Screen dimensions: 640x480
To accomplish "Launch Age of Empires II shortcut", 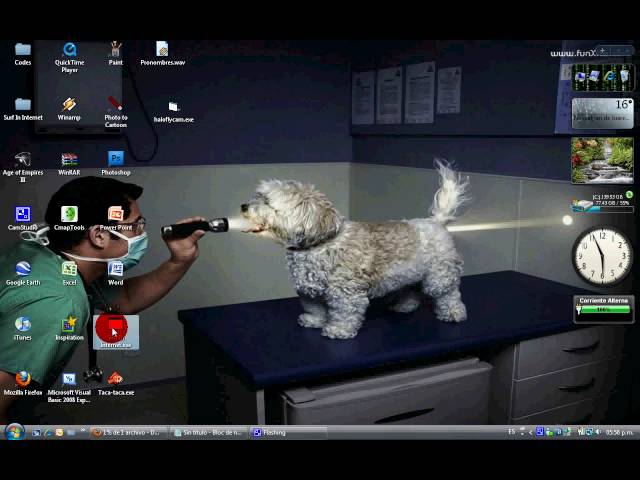I will 23,167.
